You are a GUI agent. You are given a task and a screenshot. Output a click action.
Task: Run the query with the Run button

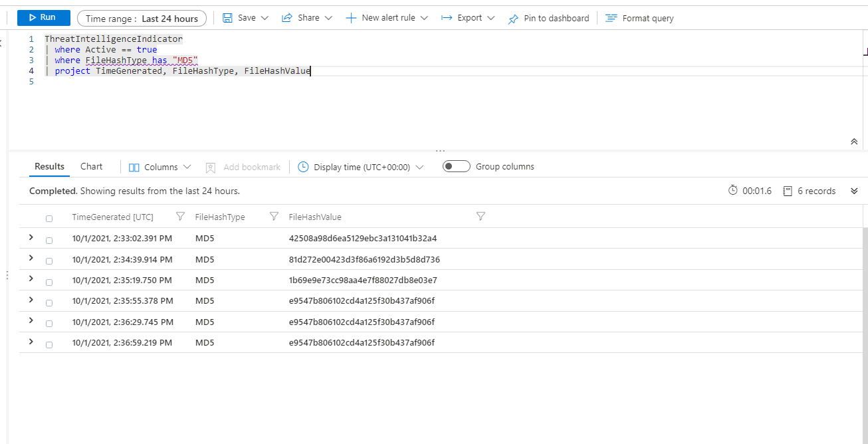(x=43, y=17)
